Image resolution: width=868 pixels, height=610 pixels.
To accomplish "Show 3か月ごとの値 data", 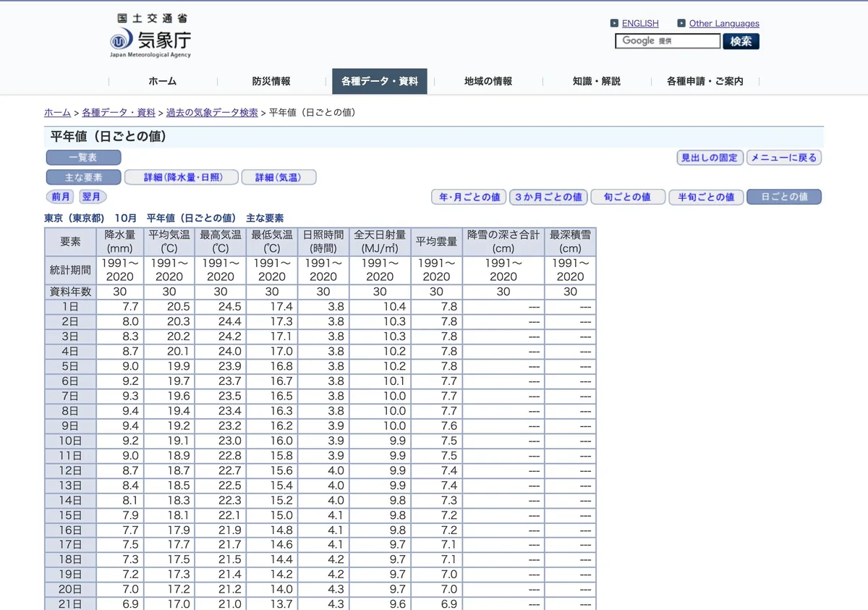I will click(x=548, y=197).
